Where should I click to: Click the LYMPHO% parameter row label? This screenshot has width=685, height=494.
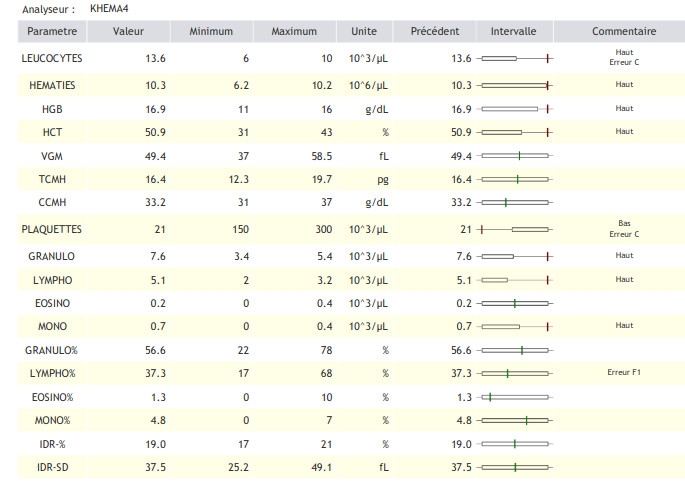click(x=51, y=373)
